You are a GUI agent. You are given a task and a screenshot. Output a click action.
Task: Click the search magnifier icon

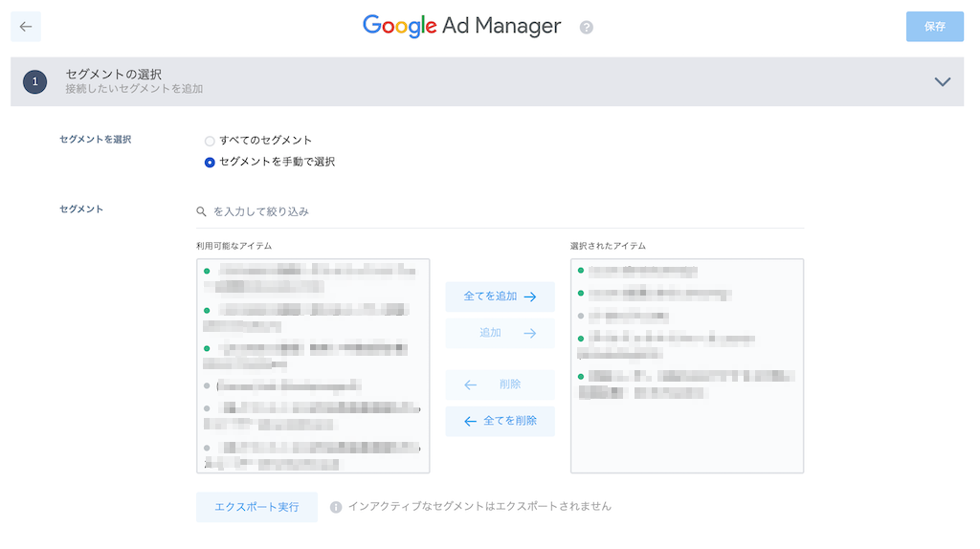click(x=201, y=211)
